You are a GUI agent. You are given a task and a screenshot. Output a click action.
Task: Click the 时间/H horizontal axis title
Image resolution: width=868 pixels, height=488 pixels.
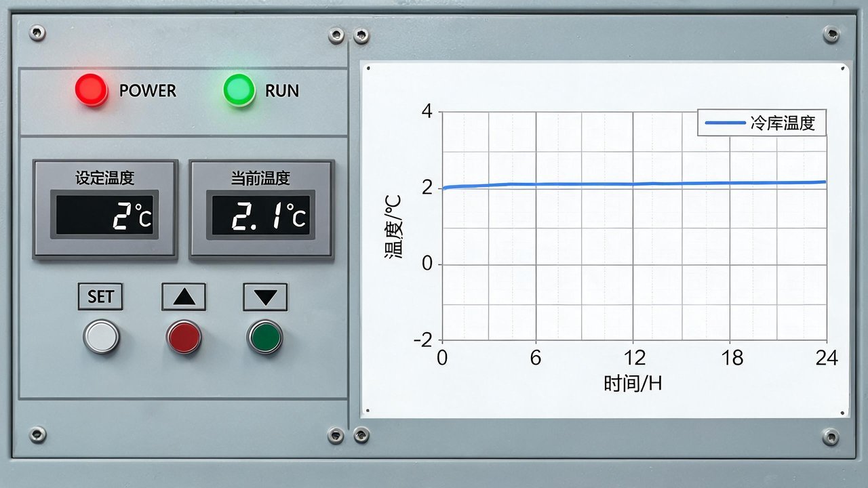633,384
